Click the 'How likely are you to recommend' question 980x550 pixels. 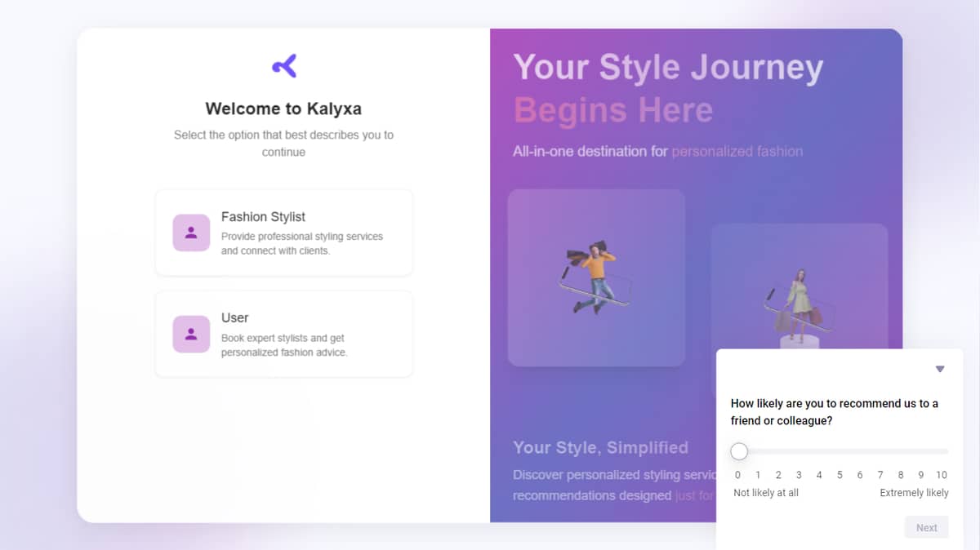tap(835, 412)
